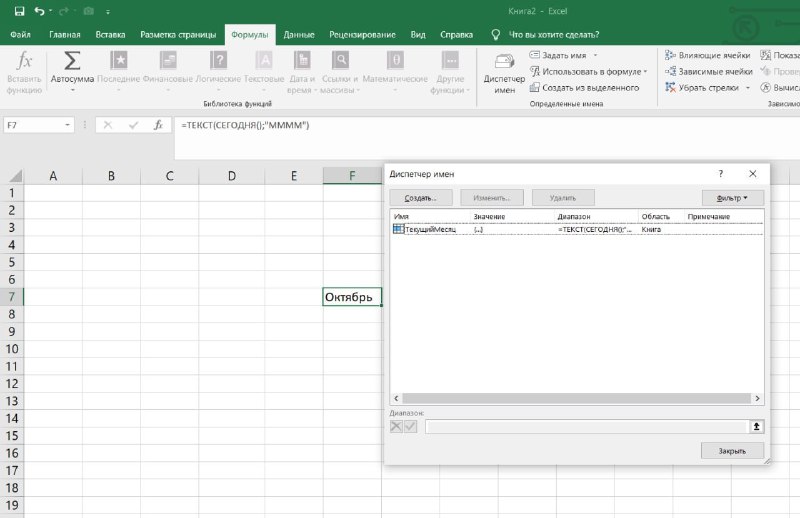800x518 pixels.
Task: Open Name Manager (Диспетчер имен) icon
Action: point(504,62)
